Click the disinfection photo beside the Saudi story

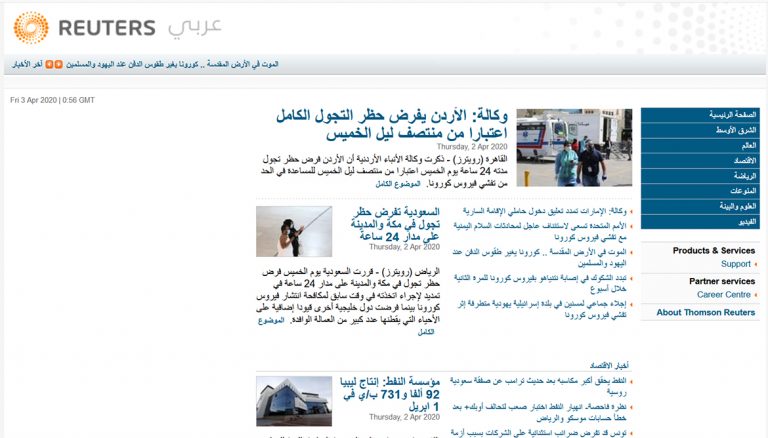pyautogui.click(x=294, y=231)
